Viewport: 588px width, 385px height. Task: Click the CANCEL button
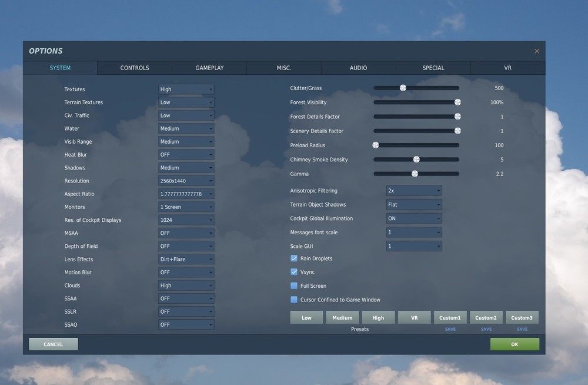click(x=54, y=344)
